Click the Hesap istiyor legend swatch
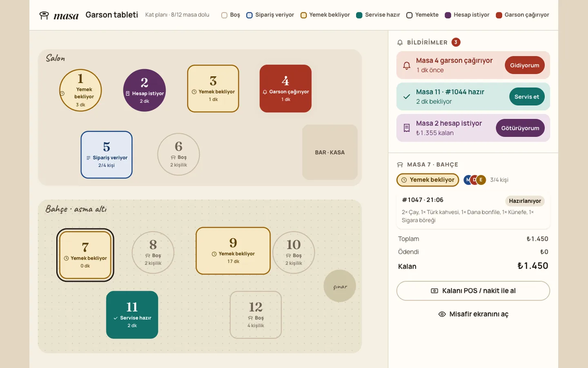Image resolution: width=588 pixels, height=368 pixels. [448, 15]
